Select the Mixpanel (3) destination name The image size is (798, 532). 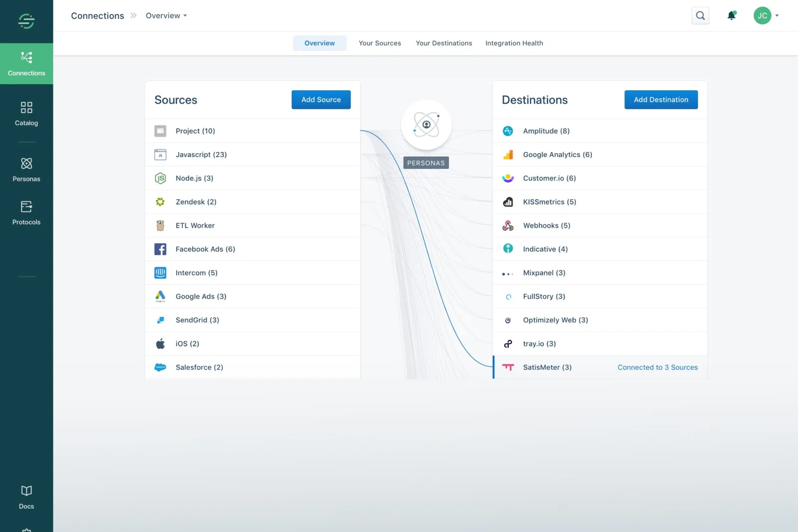(x=544, y=273)
